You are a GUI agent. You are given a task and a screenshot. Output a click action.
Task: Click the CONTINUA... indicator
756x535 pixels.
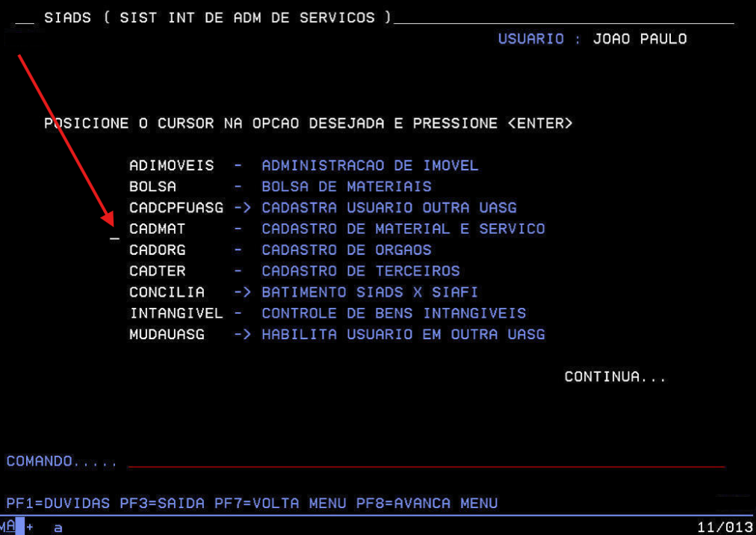[615, 377]
